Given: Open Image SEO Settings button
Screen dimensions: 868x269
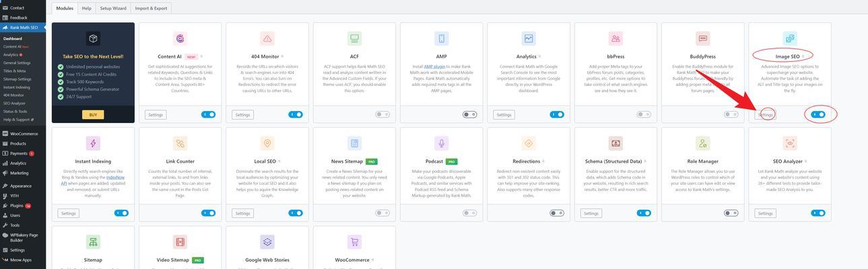Looking at the screenshot, I should coord(765,114).
